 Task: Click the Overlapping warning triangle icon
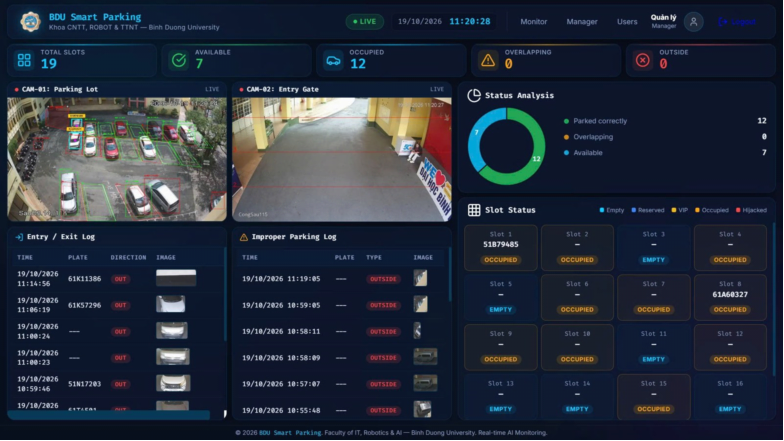(x=488, y=60)
